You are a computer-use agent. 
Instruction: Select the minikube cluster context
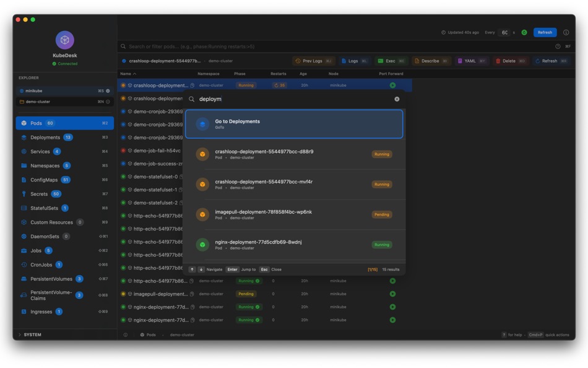point(64,91)
